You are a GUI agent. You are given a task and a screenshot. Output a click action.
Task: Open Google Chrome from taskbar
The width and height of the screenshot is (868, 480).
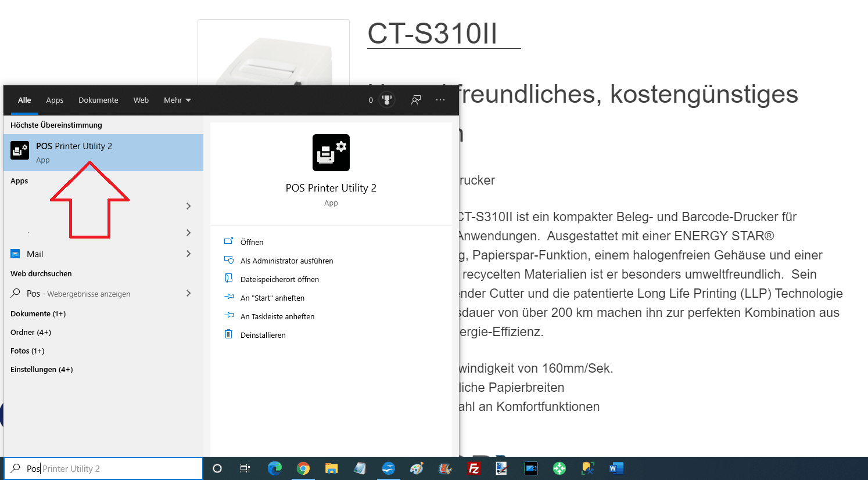pos(303,468)
